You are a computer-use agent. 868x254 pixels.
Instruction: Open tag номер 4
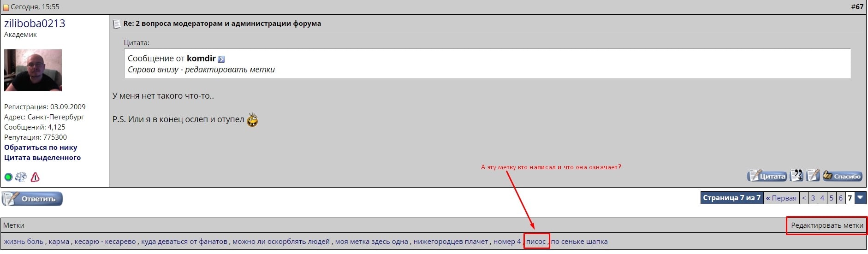[507, 242]
